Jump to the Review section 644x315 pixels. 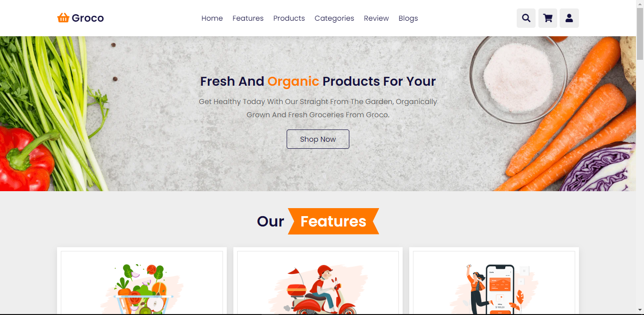[x=376, y=18]
